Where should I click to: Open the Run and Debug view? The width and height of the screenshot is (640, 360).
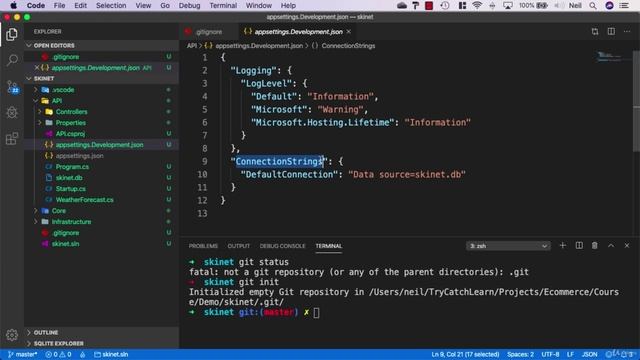(12, 112)
